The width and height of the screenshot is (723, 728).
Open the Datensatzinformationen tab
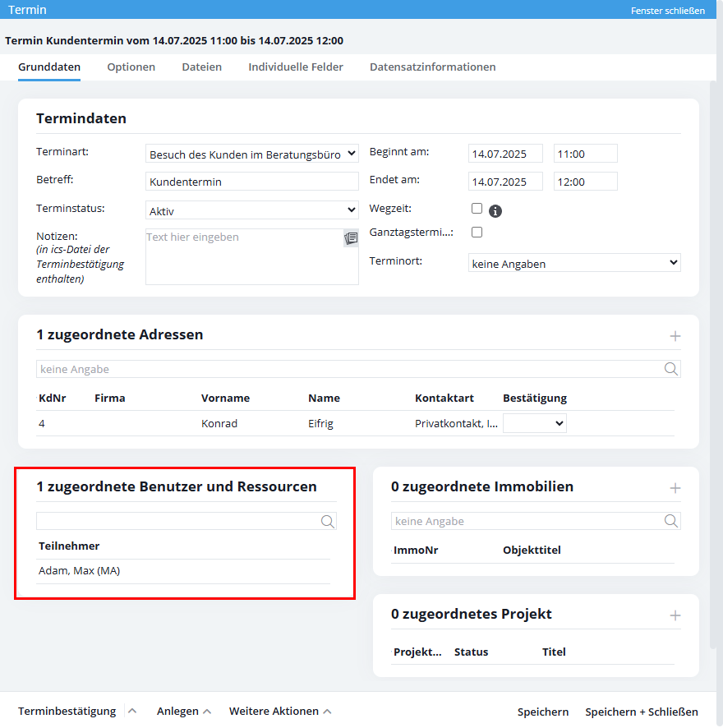pyautogui.click(x=433, y=67)
